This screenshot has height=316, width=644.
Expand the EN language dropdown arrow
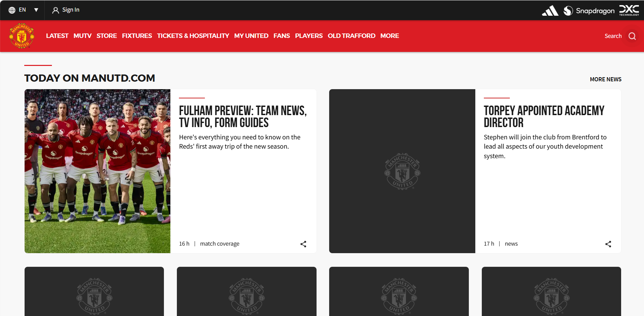[36, 10]
